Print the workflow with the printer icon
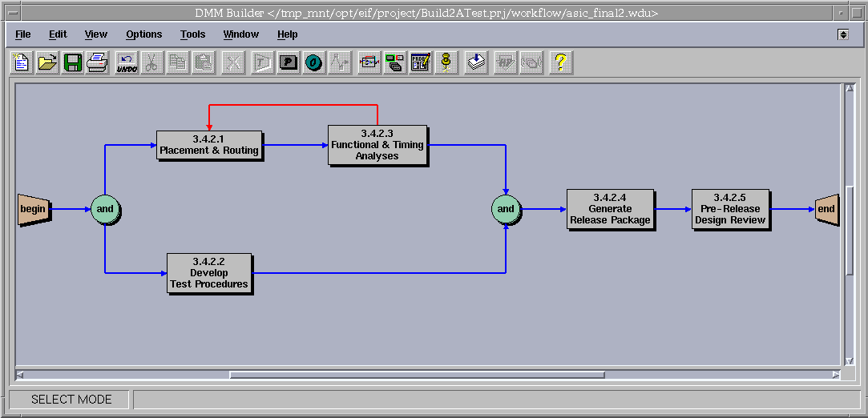 pyautogui.click(x=97, y=62)
